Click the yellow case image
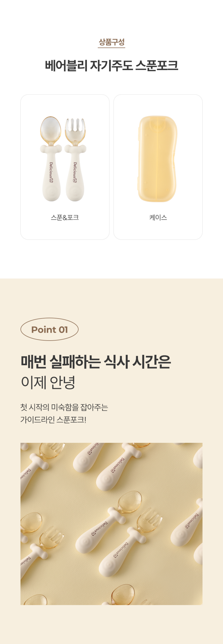Viewport: 223px width, 644px height. [158, 159]
